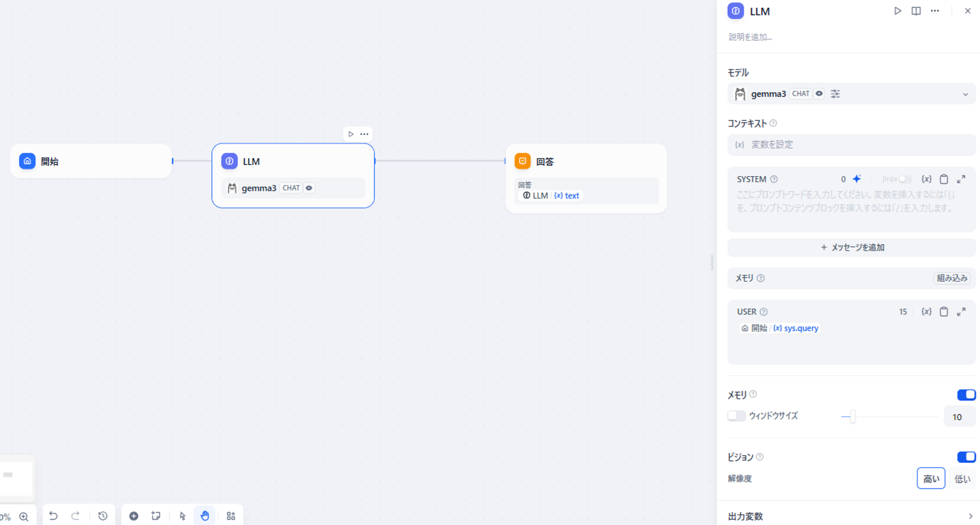Open version history clock icon

point(103,516)
